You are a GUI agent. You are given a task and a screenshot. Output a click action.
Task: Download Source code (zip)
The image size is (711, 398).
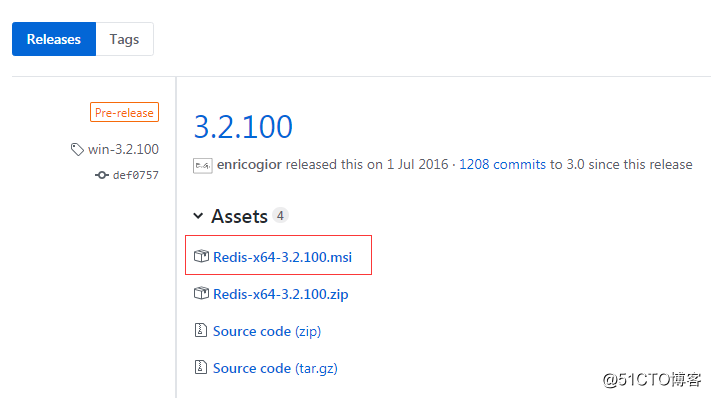[267, 331]
